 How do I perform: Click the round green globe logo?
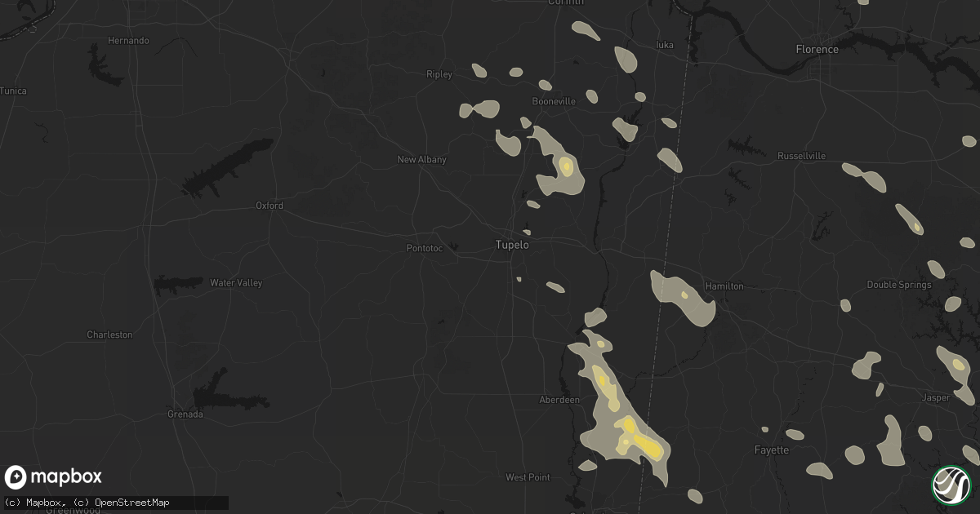click(x=951, y=485)
